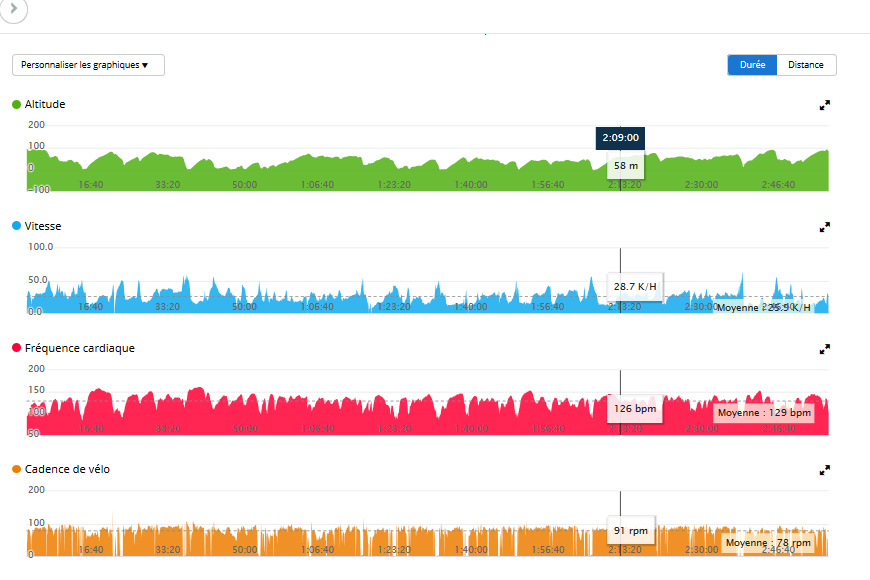
Task: Click the 91 rpm cadence tooltip
Action: tap(631, 530)
